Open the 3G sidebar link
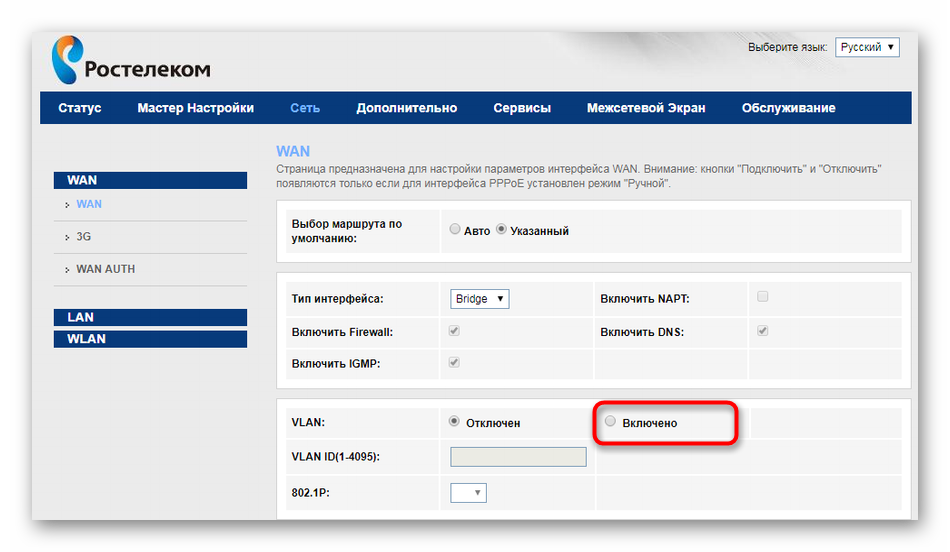Screen dimensions: 950x552 click(x=84, y=237)
